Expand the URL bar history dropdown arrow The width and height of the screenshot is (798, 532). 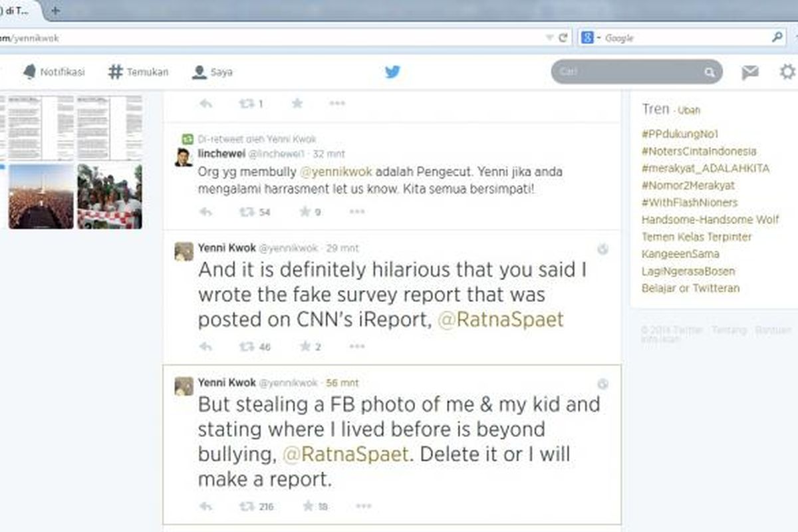(549, 38)
